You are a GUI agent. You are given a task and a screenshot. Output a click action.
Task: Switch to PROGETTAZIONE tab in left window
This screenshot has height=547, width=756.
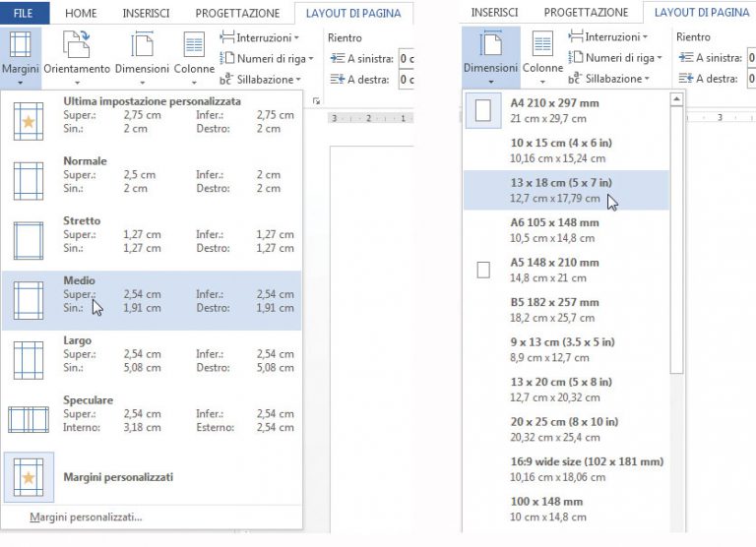click(x=237, y=13)
